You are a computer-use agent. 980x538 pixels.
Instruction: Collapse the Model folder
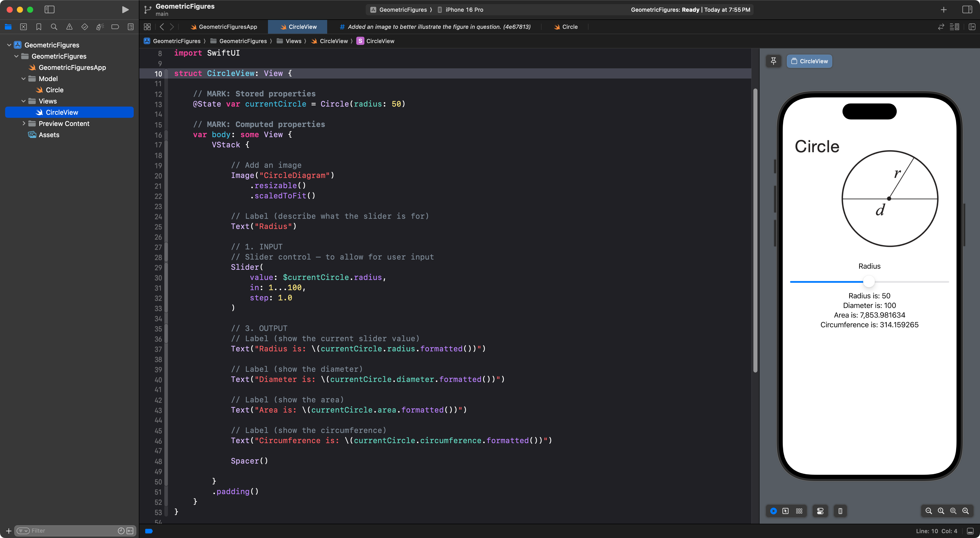(x=23, y=79)
